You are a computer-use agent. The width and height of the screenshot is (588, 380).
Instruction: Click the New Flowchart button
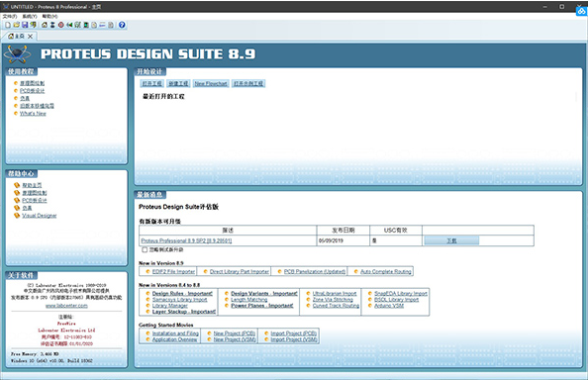tap(211, 83)
